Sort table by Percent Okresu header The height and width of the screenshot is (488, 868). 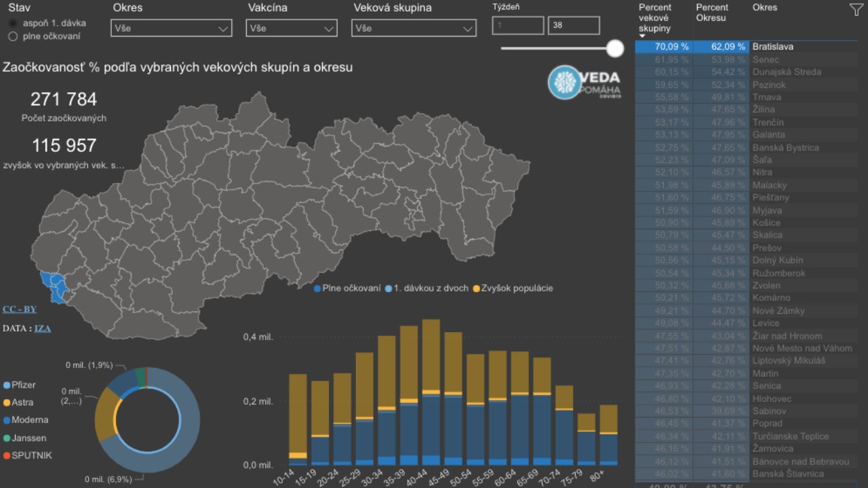[712, 13]
